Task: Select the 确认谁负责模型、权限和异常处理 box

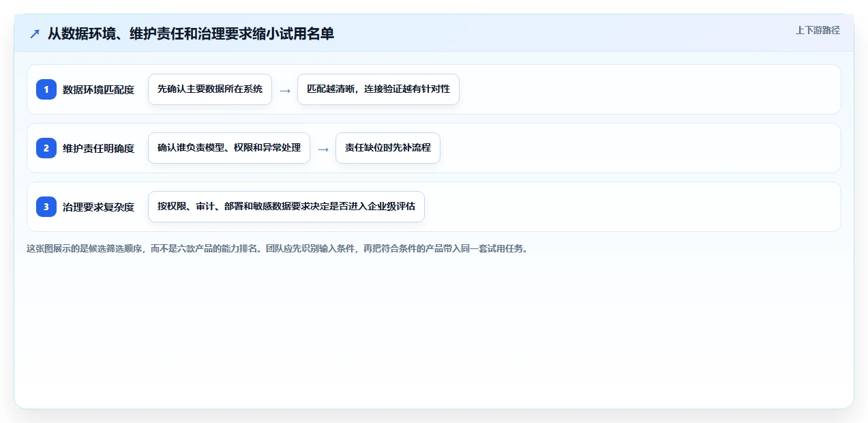Action: click(229, 148)
